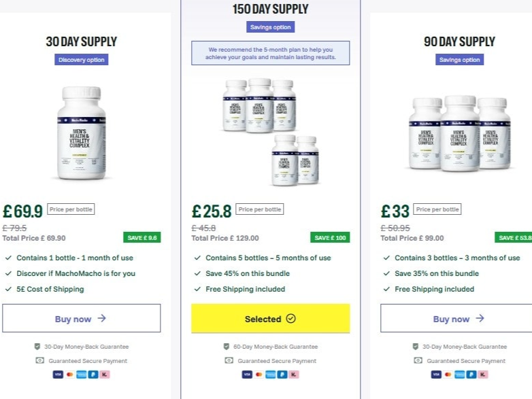Click 'Savings option' badge under 90 Day Supply
This screenshot has width=532, height=399.
point(459,60)
